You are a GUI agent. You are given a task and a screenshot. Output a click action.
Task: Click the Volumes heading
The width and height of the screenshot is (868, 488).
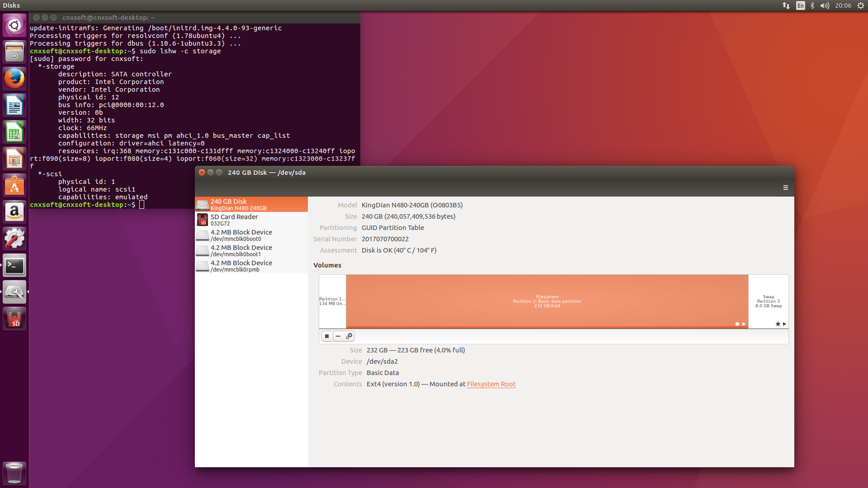pyautogui.click(x=327, y=265)
